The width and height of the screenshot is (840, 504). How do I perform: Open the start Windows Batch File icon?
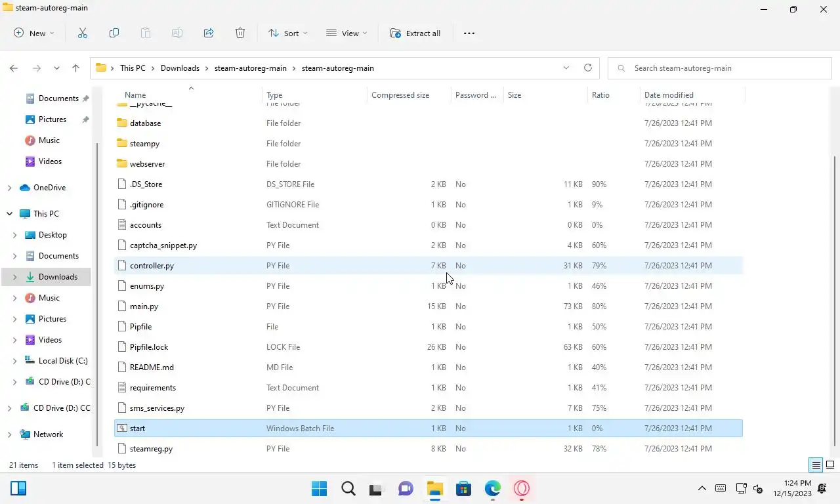tap(121, 429)
